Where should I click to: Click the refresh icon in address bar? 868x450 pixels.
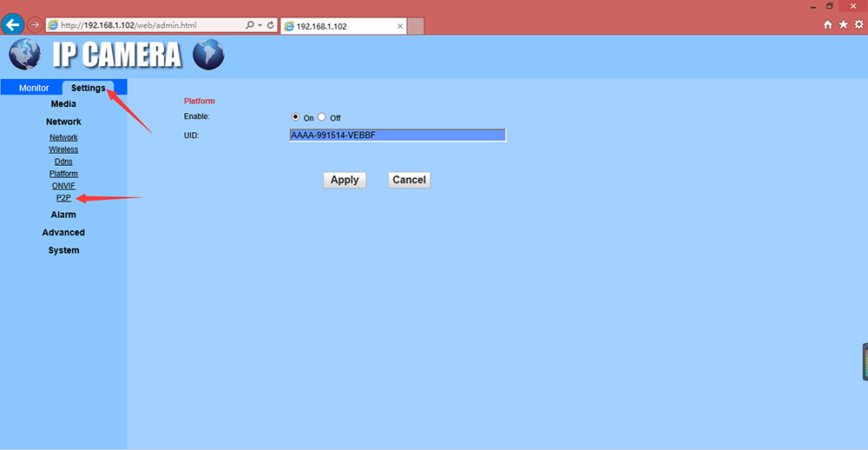coord(271,25)
